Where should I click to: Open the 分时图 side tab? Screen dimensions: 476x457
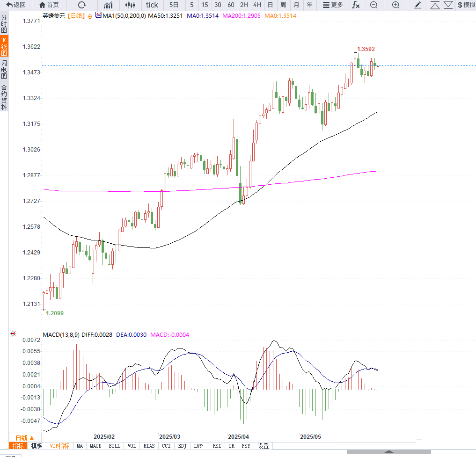[4, 24]
